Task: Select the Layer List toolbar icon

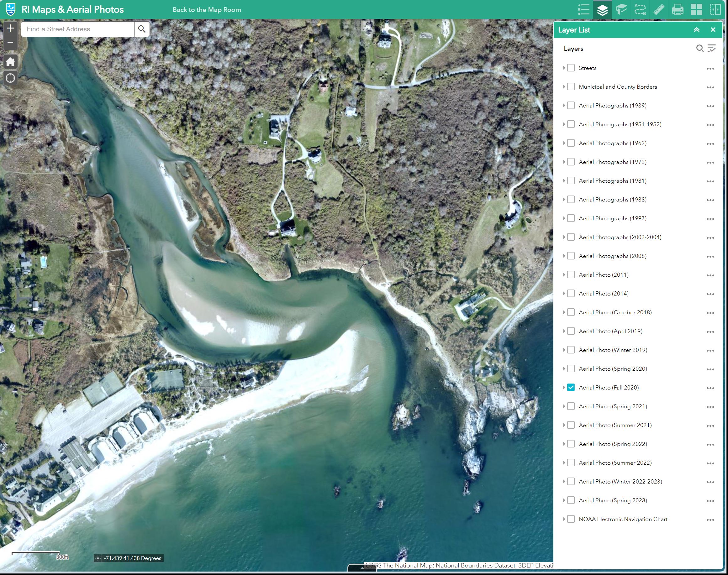Action: point(602,10)
